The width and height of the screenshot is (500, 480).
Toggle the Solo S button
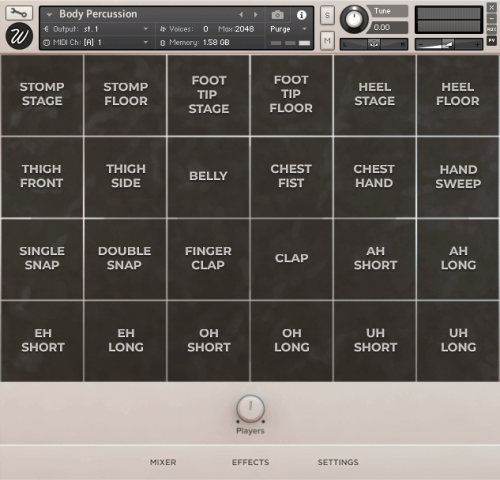click(327, 15)
